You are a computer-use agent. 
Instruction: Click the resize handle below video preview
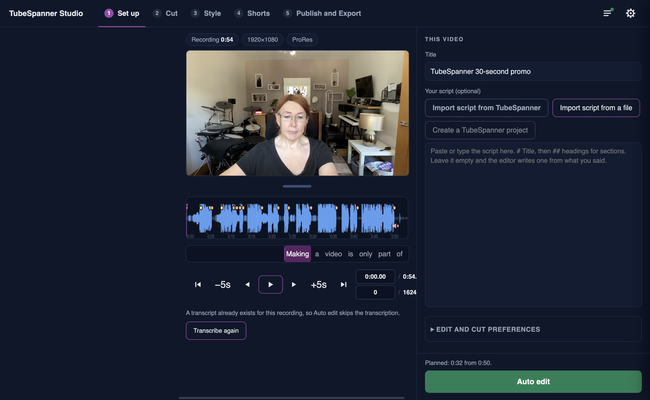pos(297,187)
